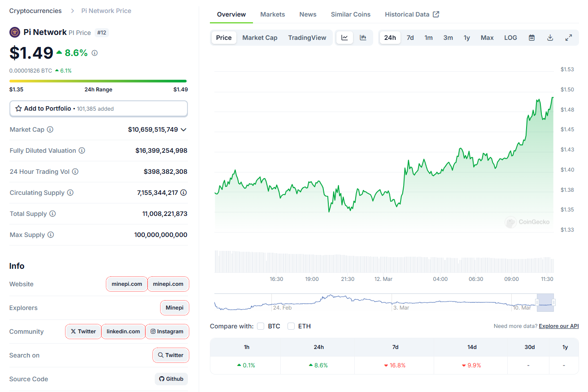Select the Max time range
This screenshot has width=588, height=392.
point(487,38)
